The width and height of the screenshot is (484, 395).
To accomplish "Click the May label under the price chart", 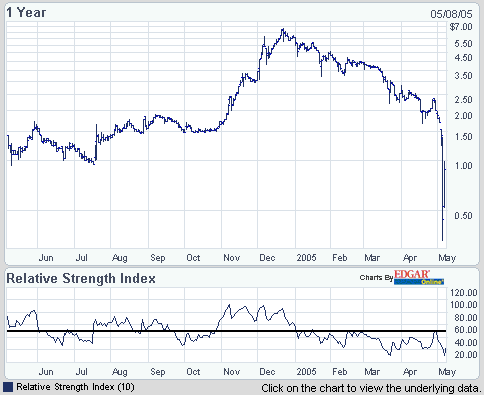I will click(x=447, y=258).
